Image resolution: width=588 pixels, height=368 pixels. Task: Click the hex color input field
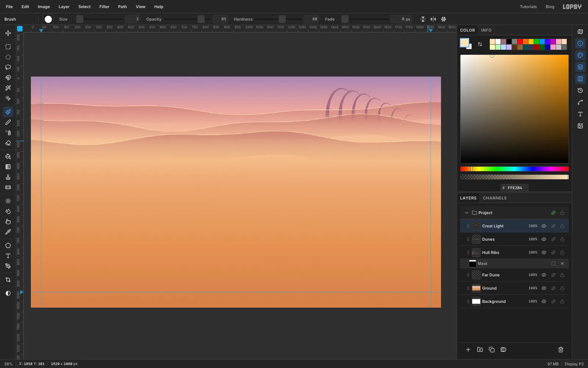514,188
